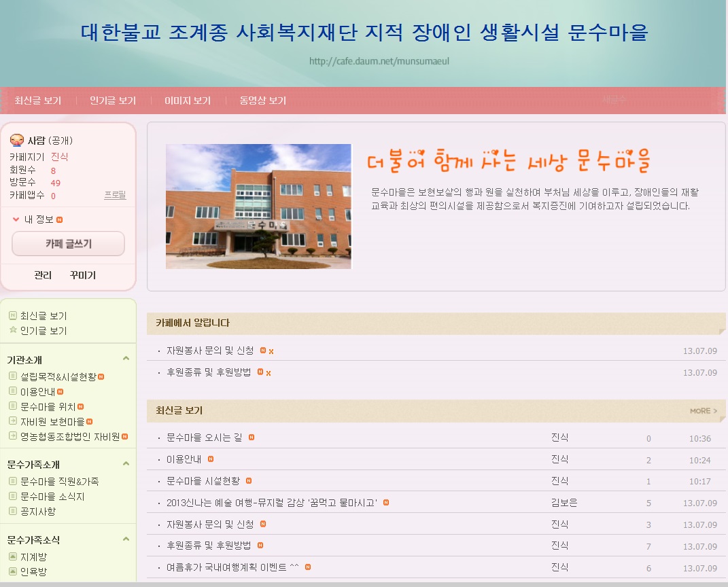Expand the 내 정보 dropdown
Viewport: 728px width, 587px height.
point(16,219)
